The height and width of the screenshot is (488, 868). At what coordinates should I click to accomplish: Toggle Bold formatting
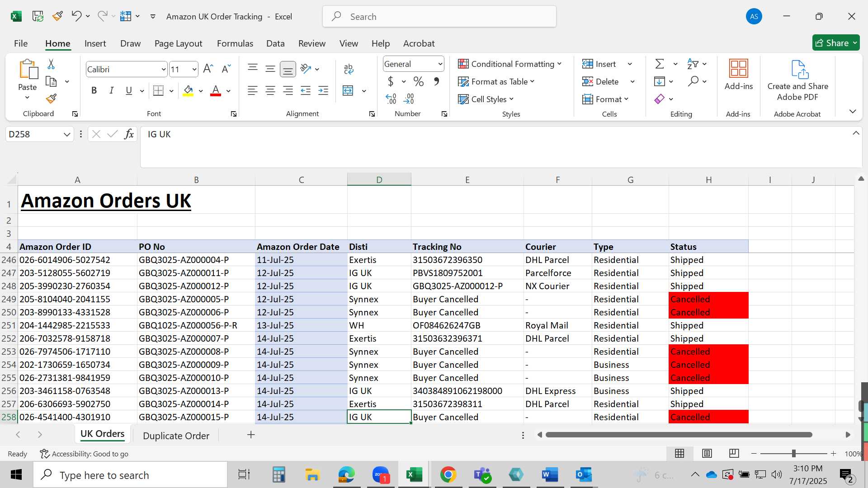pyautogui.click(x=94, y=90)
